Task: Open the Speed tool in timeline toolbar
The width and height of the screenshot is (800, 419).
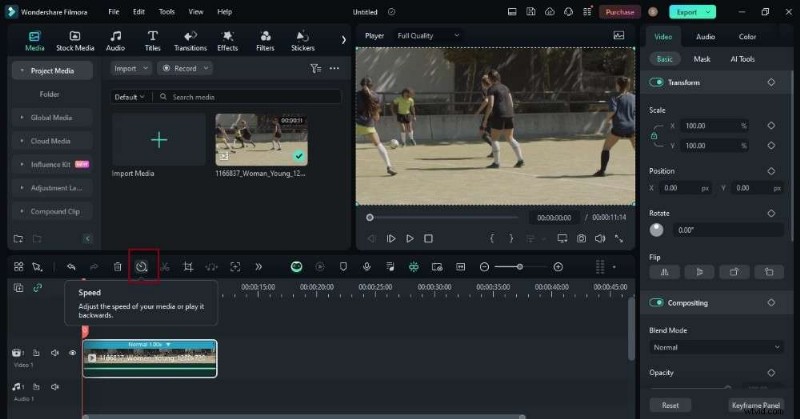Action: [x=142, y=266]
